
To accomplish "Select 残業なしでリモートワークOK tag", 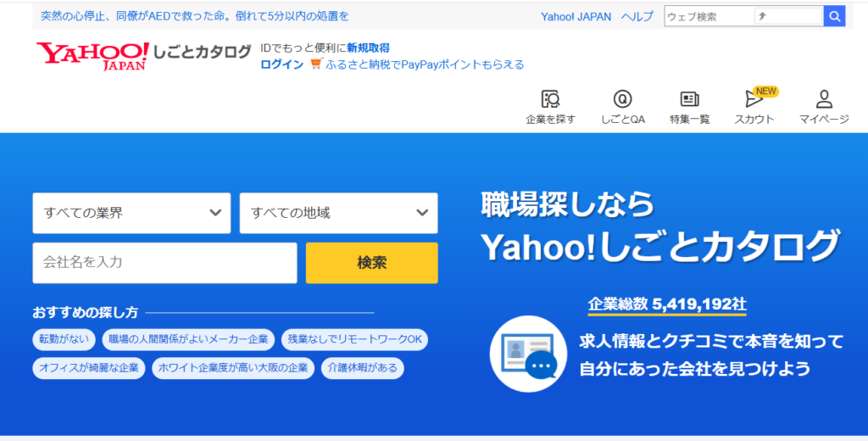I will coord(355,339).
